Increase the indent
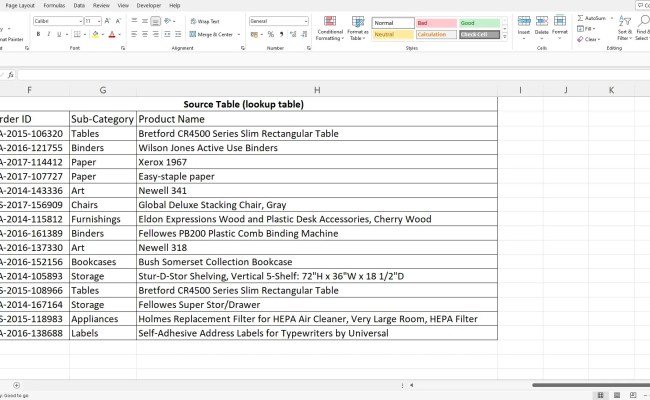650x400 pixels. (x=178, y=34)
